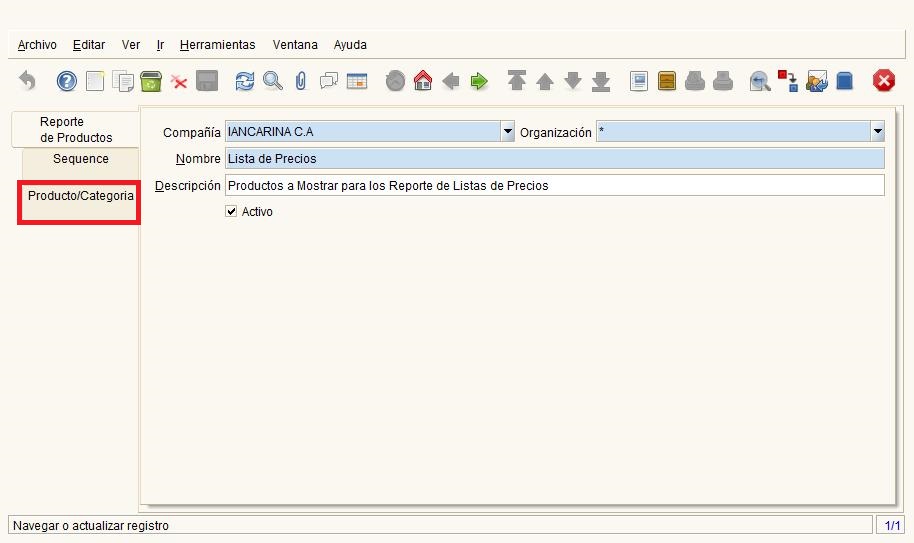
Task: Click the Nombre field 'Lista de Precios'
Action: 554,158
